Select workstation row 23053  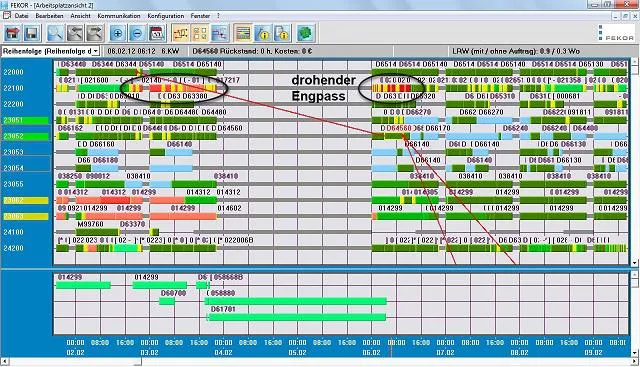point(13,152)
